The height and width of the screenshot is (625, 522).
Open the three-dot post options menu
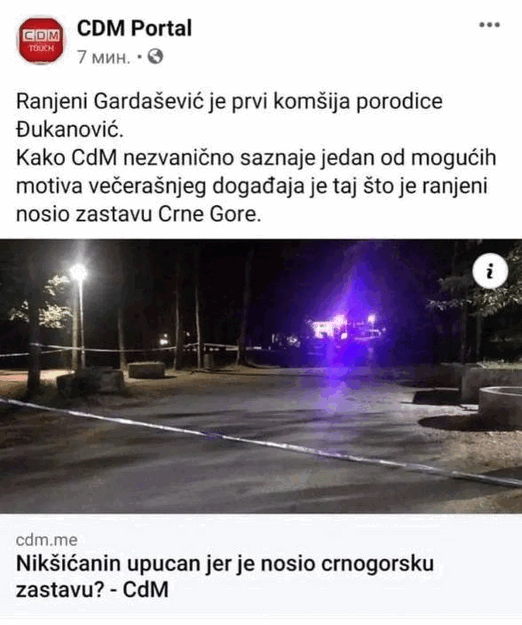click(489, 25)
